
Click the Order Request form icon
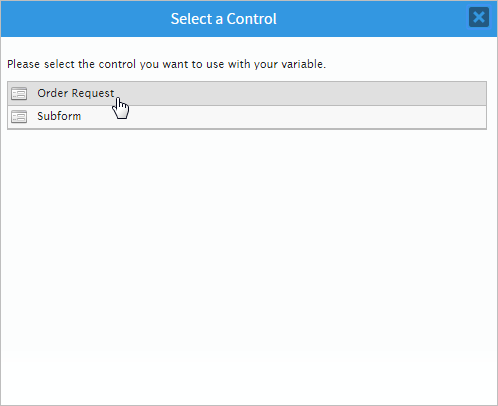[19, 94]
